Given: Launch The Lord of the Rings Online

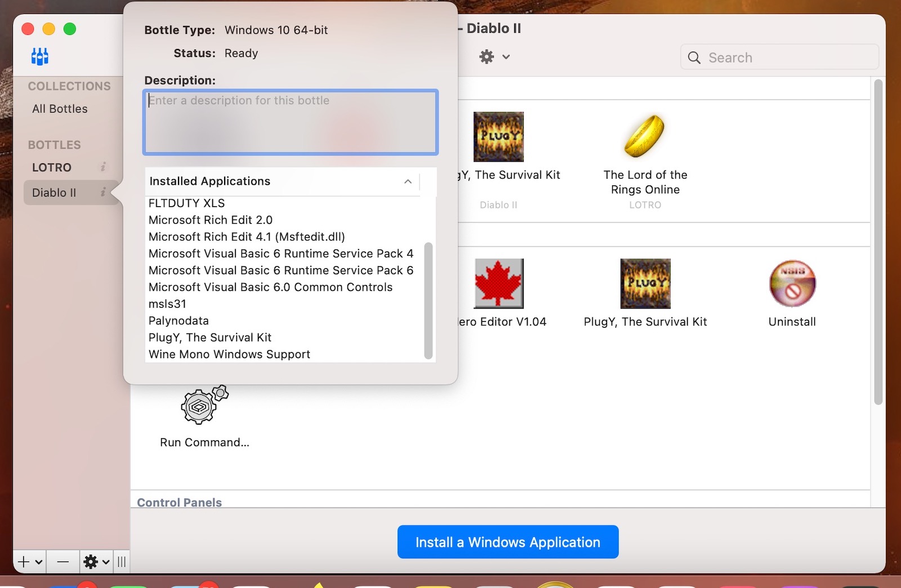Looking at the screenshot, I should click(x=645, y=137).
